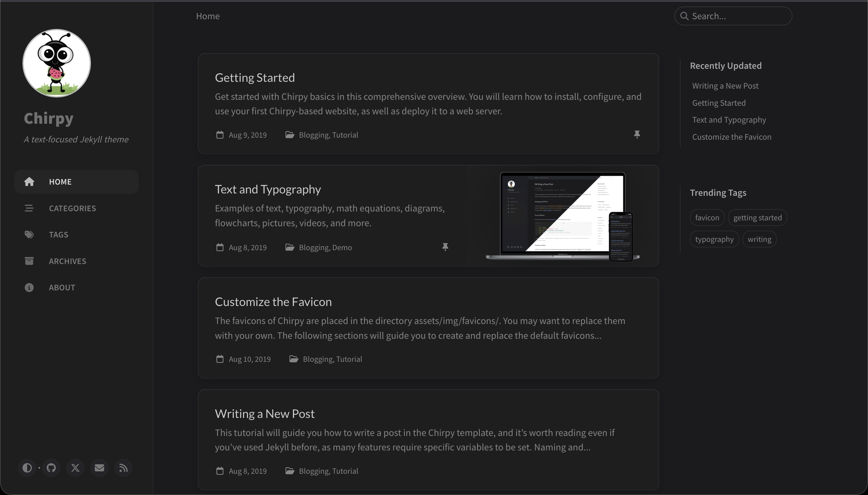The height and width of the screenshot is (495, 868).
Task: Click the tag icon next to TAGS
Action: (x=29, y=234)
